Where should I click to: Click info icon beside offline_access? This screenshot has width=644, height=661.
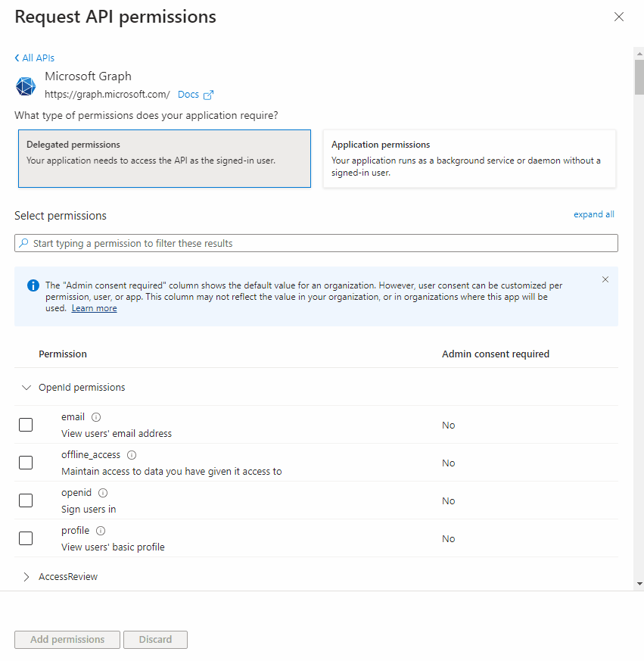(x=132, y=455)
